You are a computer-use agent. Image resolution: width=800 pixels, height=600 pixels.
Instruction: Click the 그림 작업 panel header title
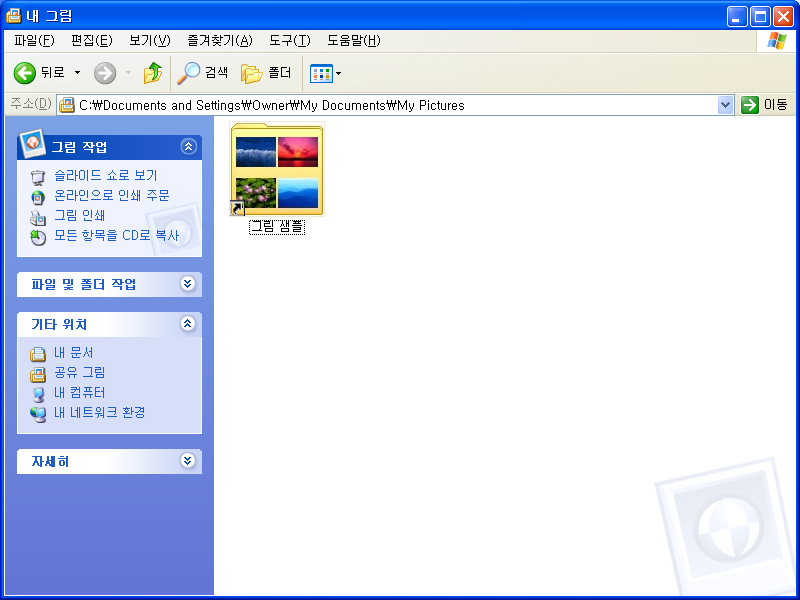79,147
